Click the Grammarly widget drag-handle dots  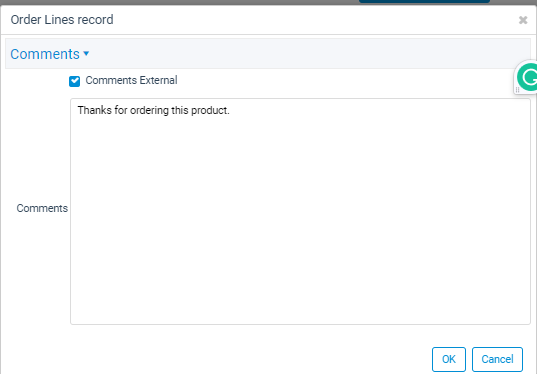[517, 90]
